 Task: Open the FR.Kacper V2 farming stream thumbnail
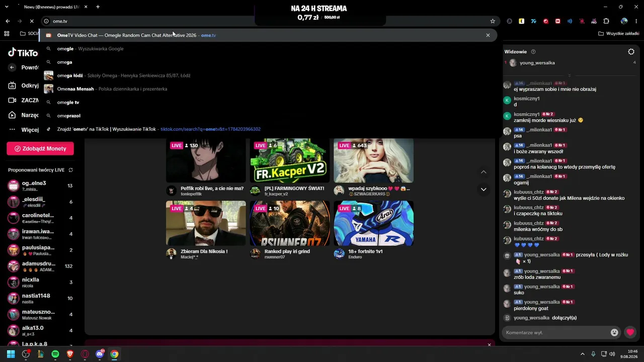[290, 160]
